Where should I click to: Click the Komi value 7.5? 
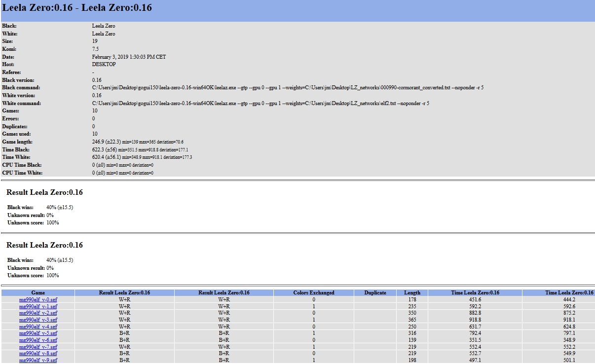[x=95, y=49]
